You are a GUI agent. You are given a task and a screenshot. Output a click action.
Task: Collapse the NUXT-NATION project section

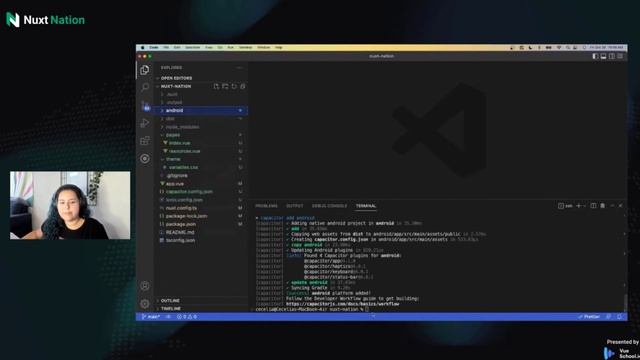click(x=176, y=86)
